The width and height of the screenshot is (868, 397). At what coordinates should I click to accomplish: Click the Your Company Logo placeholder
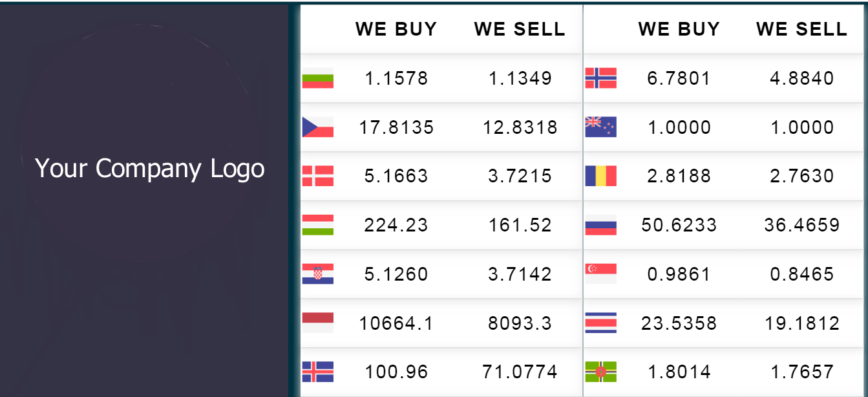pos(150,169)
